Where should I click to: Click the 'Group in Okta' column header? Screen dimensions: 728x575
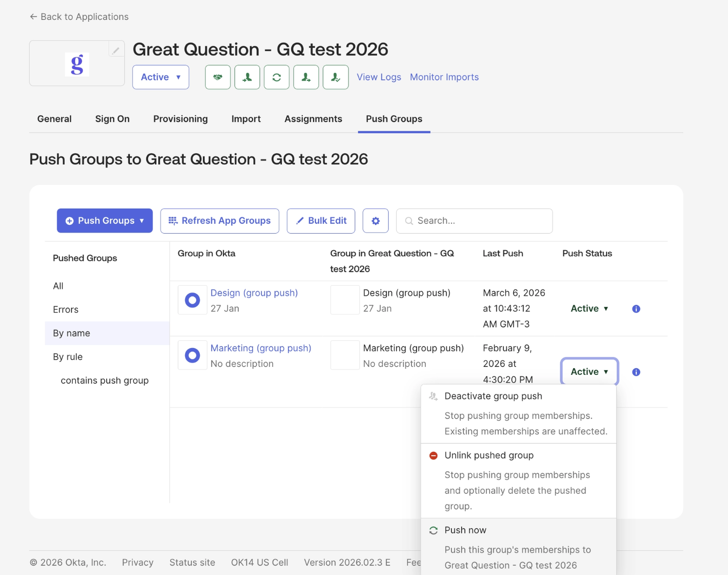[206, 254]
